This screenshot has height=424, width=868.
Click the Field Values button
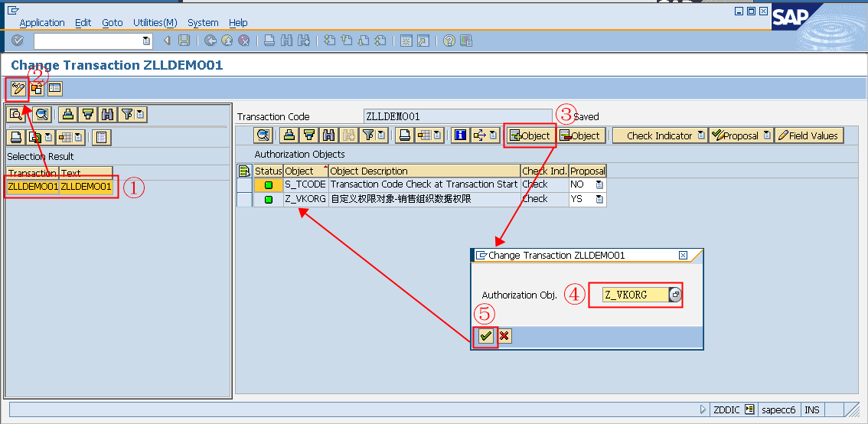(x=809, y=135)
